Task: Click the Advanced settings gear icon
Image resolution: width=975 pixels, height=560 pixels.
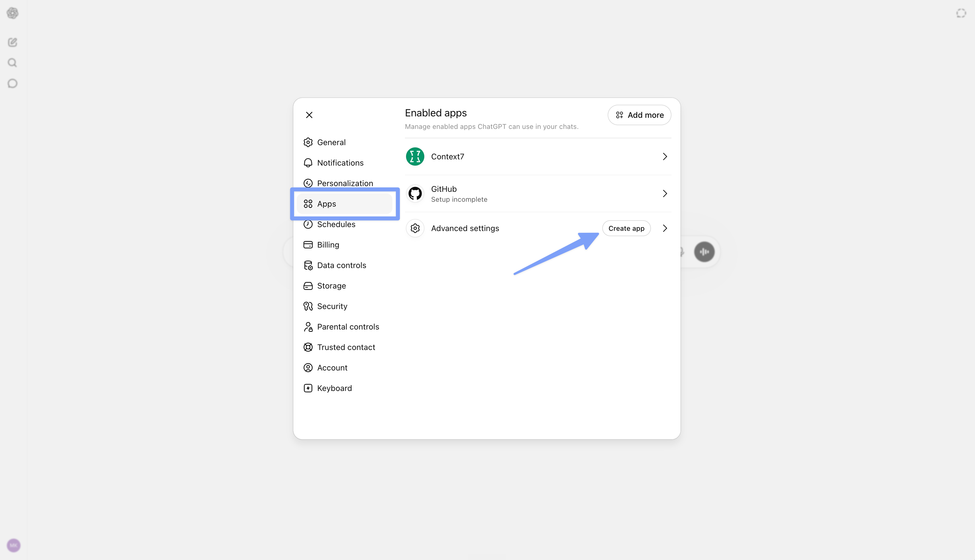Action: [x=415, y=228]
